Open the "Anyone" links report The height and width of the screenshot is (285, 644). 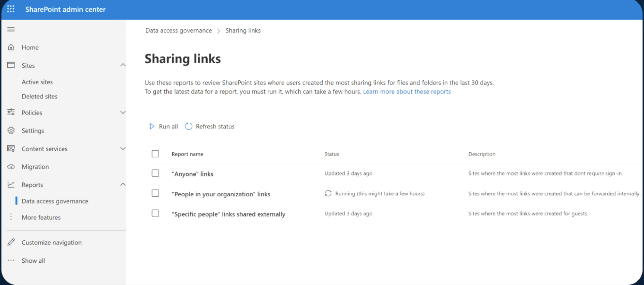tap(192, 174)
